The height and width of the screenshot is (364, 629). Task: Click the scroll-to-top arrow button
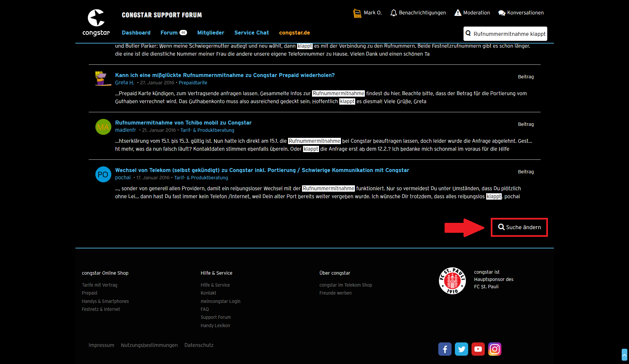[624, 355]
